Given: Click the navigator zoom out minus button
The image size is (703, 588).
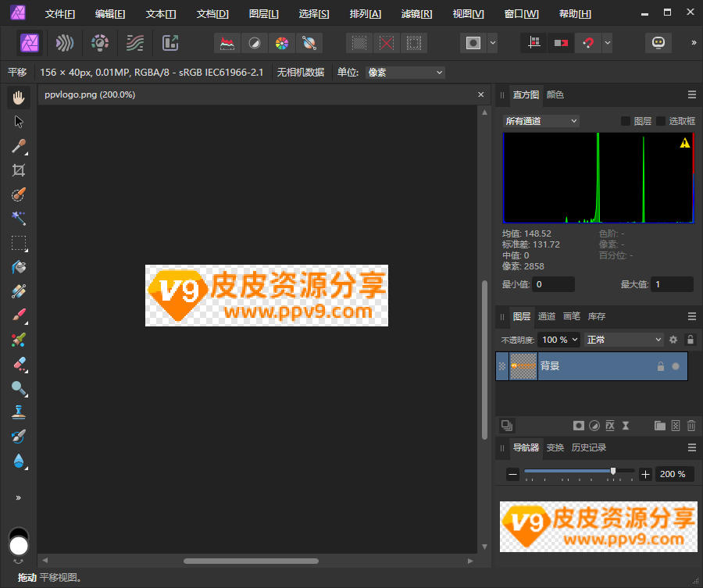Looking at the screenshot, I should (x=512, y=474).
